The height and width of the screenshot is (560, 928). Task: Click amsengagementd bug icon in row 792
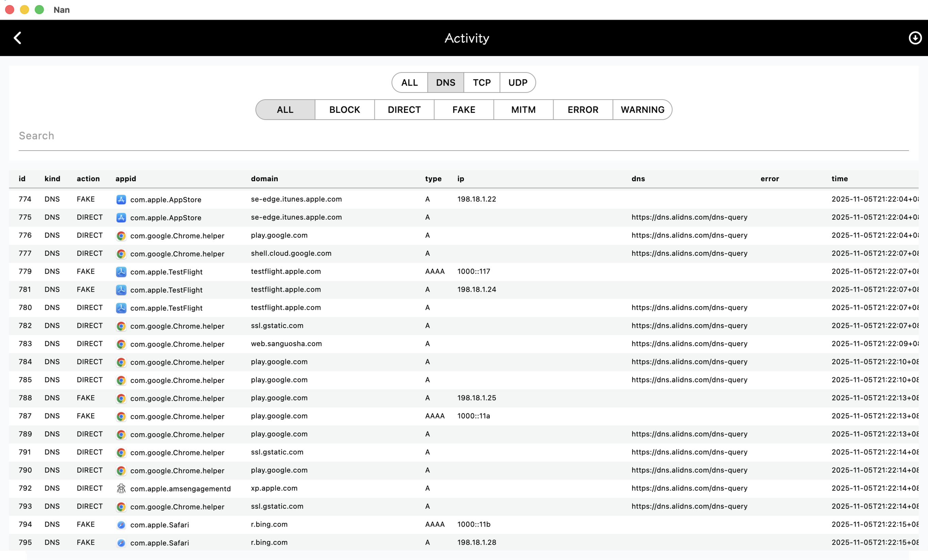121,489
